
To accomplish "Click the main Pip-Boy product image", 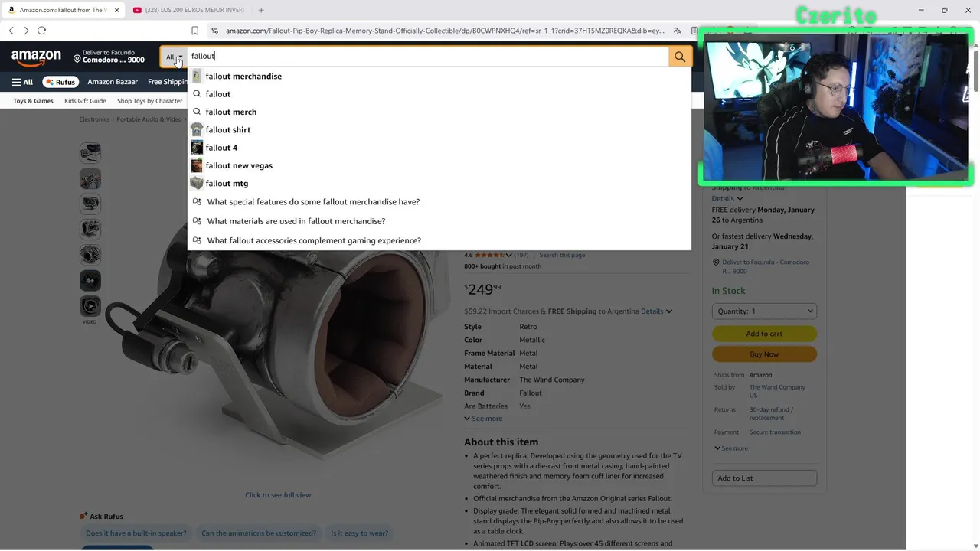I will coord(278,344).
